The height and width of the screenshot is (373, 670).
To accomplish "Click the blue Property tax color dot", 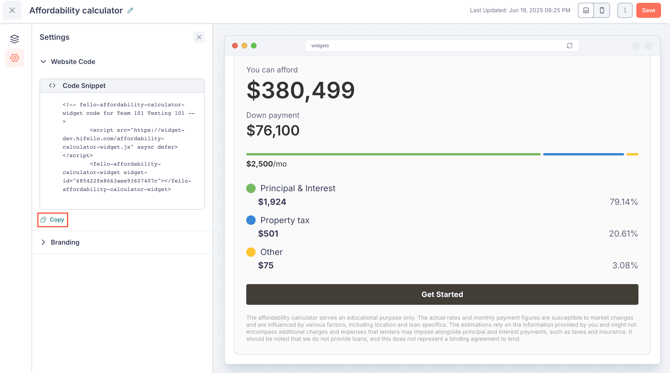I will coord(251,220).
